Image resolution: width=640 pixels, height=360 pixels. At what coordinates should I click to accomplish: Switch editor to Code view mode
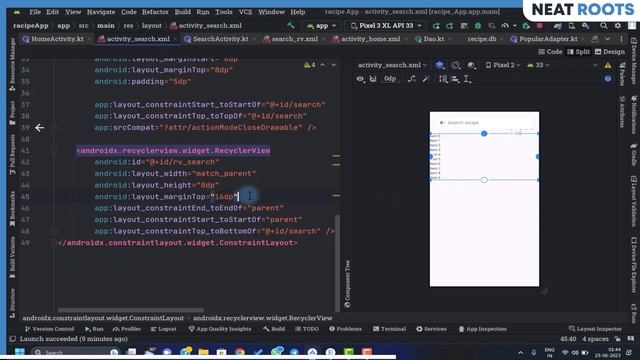pos(550,52)
